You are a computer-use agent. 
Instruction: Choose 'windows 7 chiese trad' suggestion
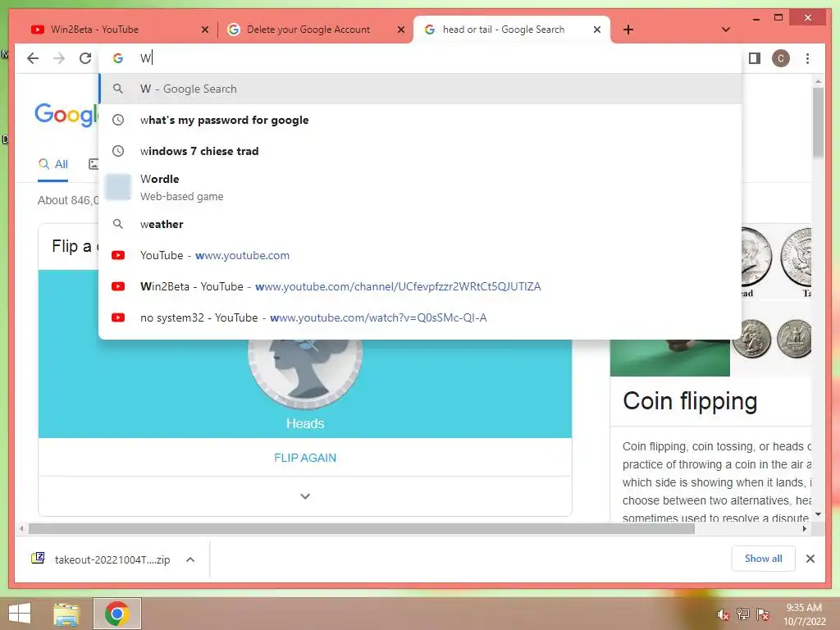[x=421, y=151]
